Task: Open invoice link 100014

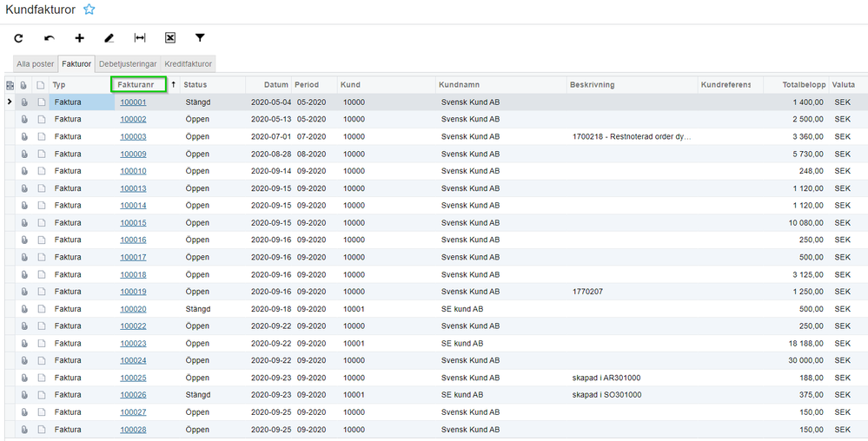Action: coord(134,205)
